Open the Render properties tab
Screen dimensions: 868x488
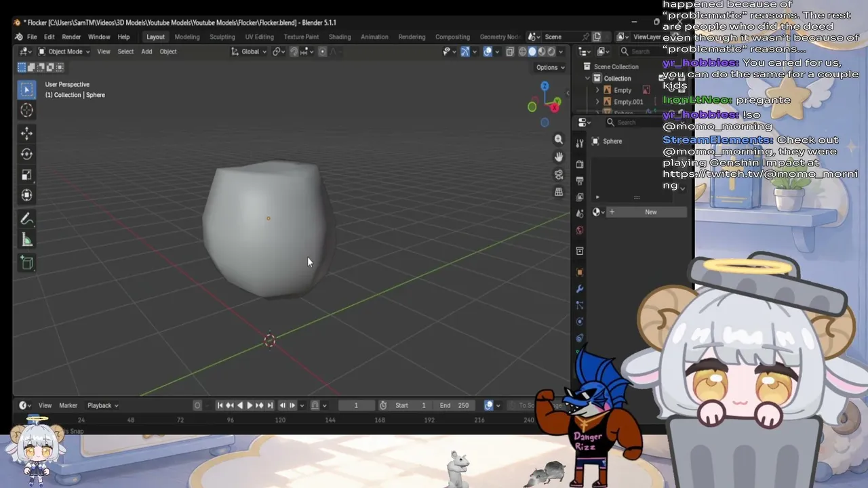click(580, 164)
